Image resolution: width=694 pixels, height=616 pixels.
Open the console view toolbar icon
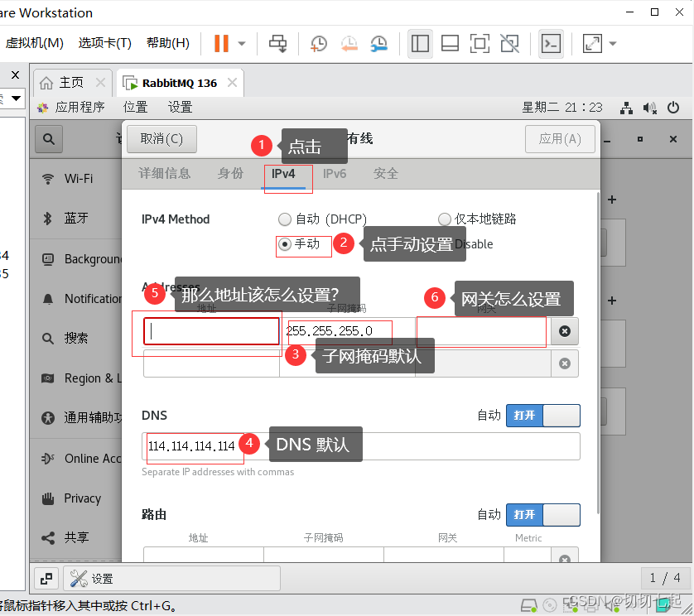point(551,43)
